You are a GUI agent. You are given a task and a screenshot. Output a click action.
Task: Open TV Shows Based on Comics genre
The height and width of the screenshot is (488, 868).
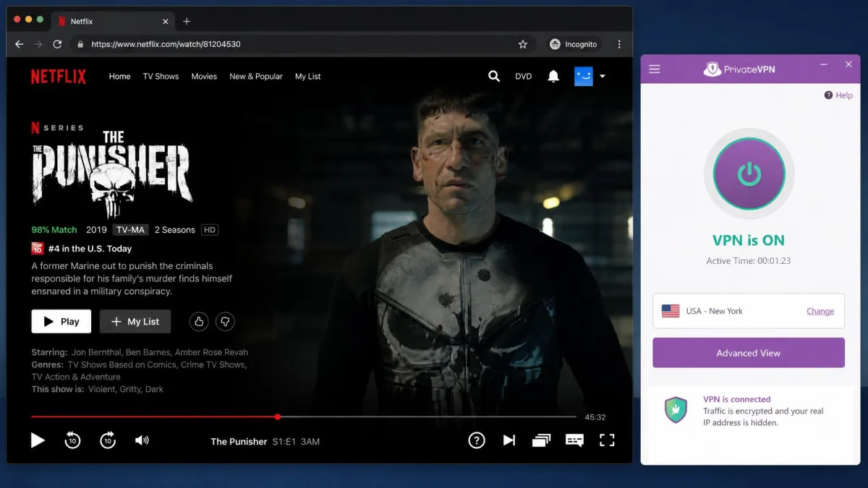tap(123, 364)
